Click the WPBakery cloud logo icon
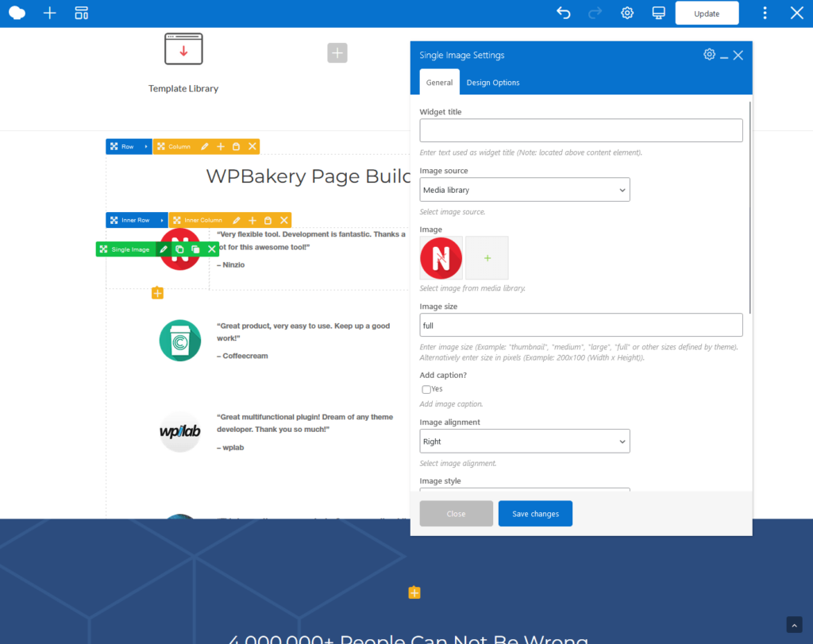Screen dimensions: 813x644 pos(17,13)
